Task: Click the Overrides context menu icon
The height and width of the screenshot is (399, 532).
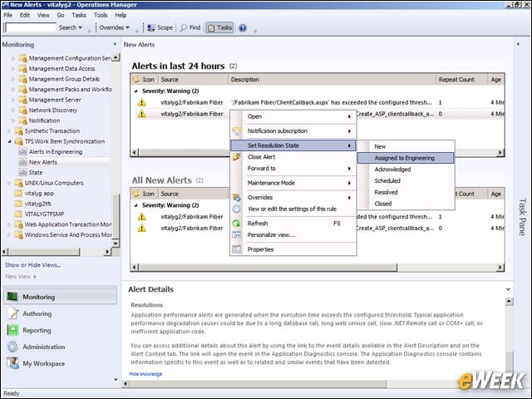Action: pyautogui.click(x=236, y=197)
